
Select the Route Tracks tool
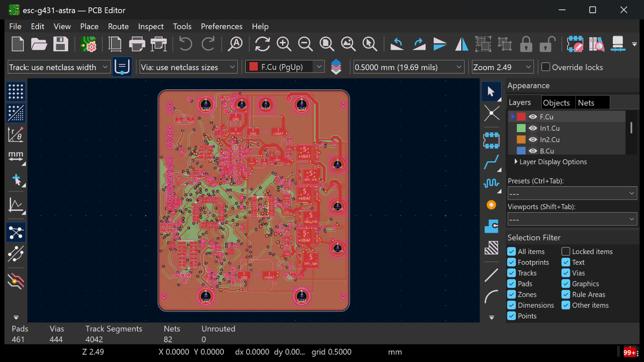491,162
